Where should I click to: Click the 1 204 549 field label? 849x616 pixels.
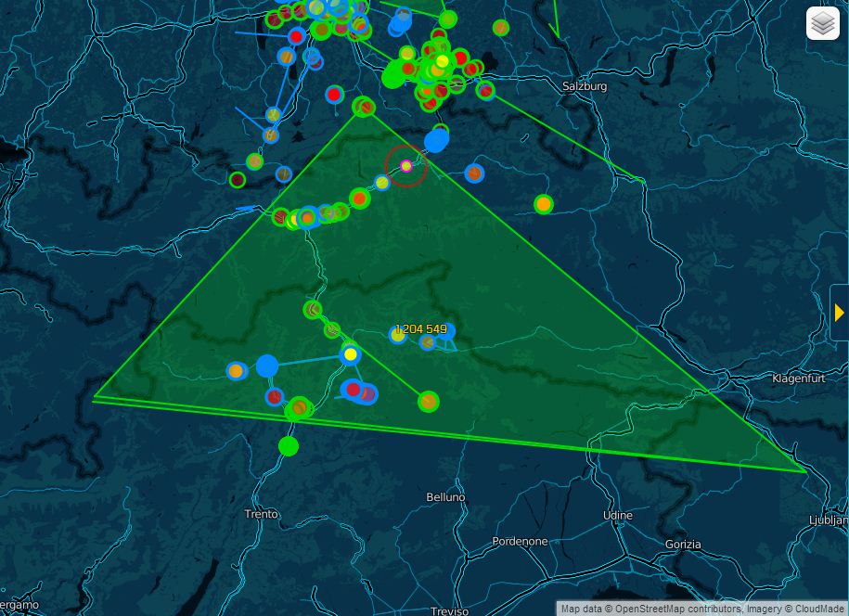[420, 329]
